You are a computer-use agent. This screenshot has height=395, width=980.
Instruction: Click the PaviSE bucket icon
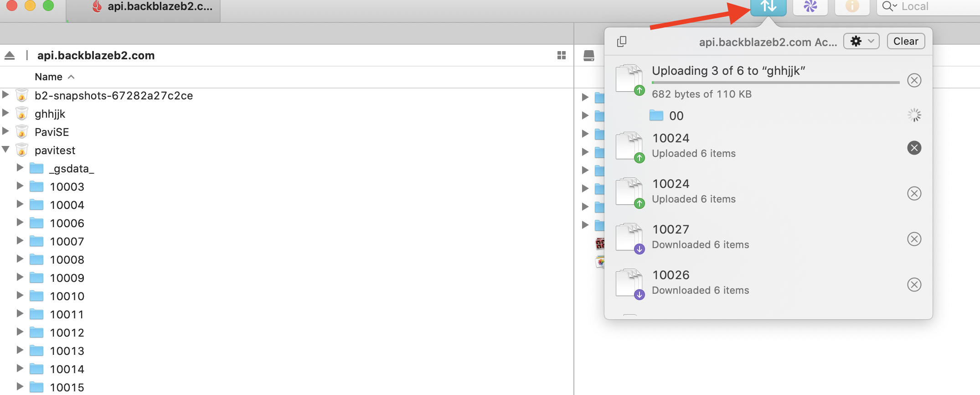click(21, 132)
